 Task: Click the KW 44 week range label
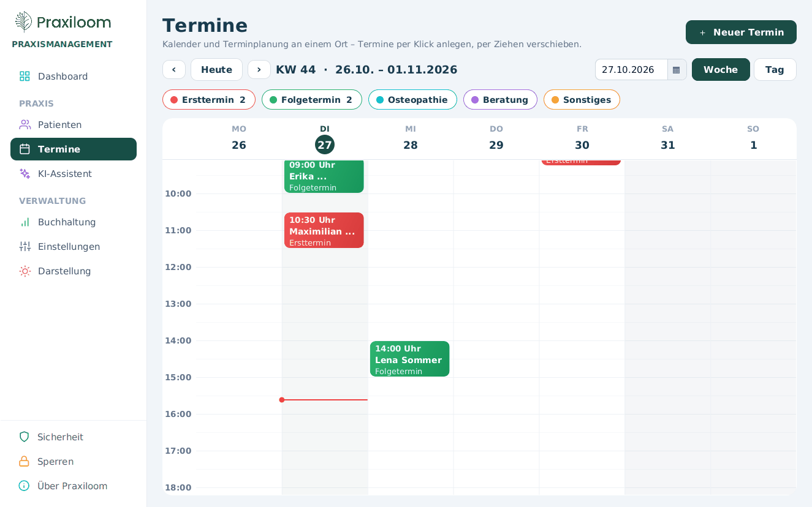tap(366, 70)
